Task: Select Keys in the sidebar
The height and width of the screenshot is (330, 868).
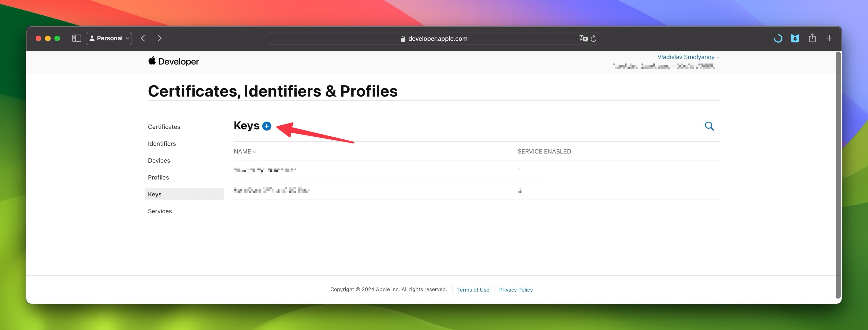Action: point(184,194)
